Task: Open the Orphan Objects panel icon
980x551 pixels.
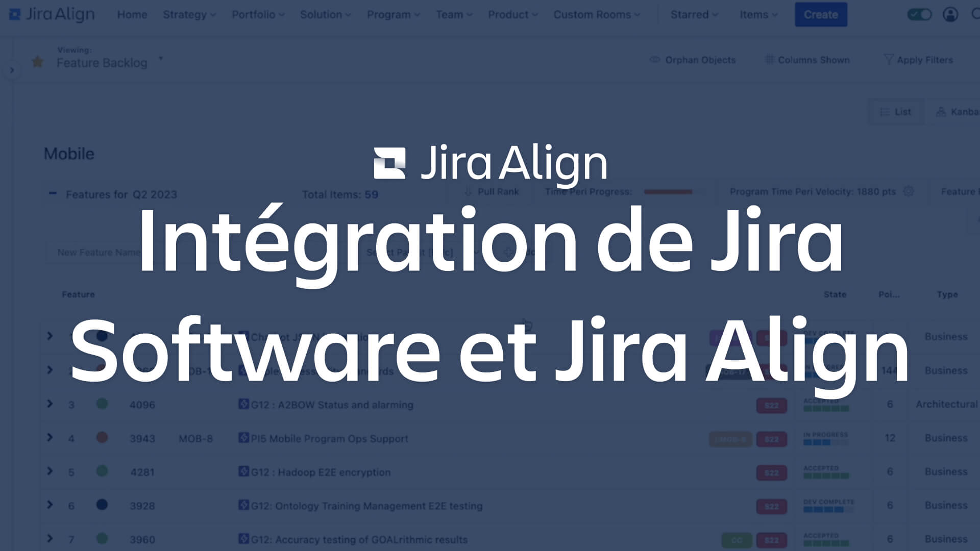Action: point(654,60)
